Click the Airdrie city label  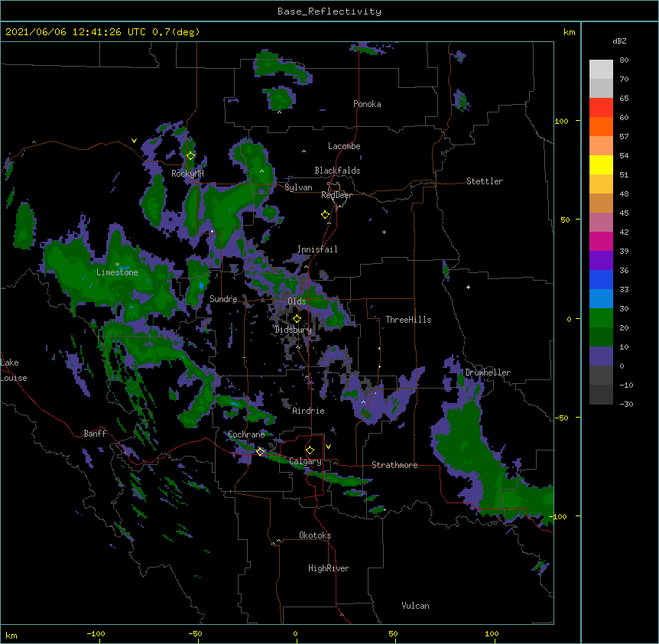coord(309,411)
